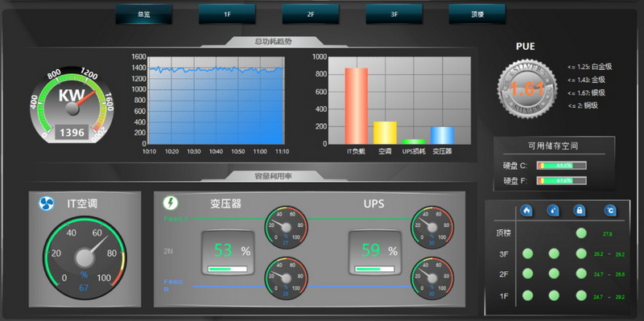This screenshot has height=321, width=644.
Task: Click the door lock column icon
Action: pyautogui.click(x=580, y=211)
